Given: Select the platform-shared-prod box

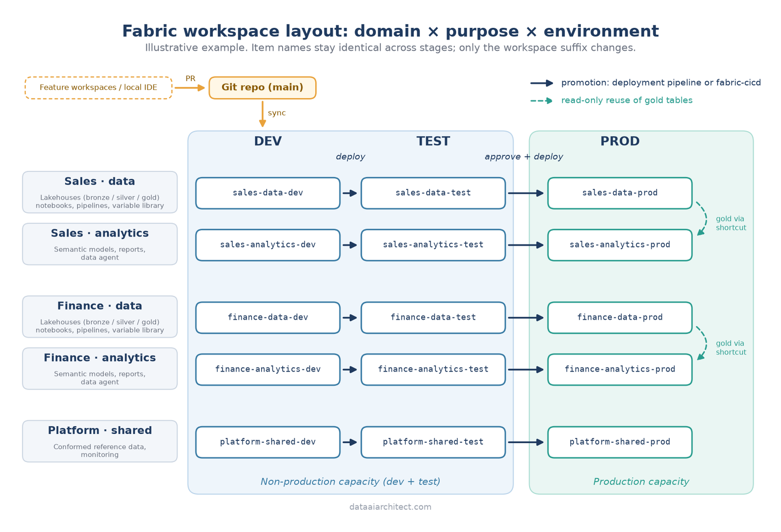Looking at the screenshot, I should 620,442.
